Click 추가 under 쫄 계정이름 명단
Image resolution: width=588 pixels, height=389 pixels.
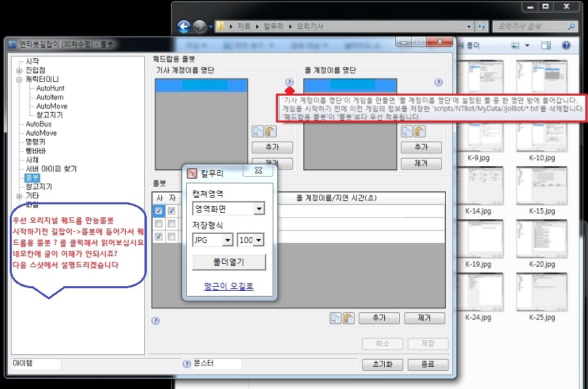(421, 147)
